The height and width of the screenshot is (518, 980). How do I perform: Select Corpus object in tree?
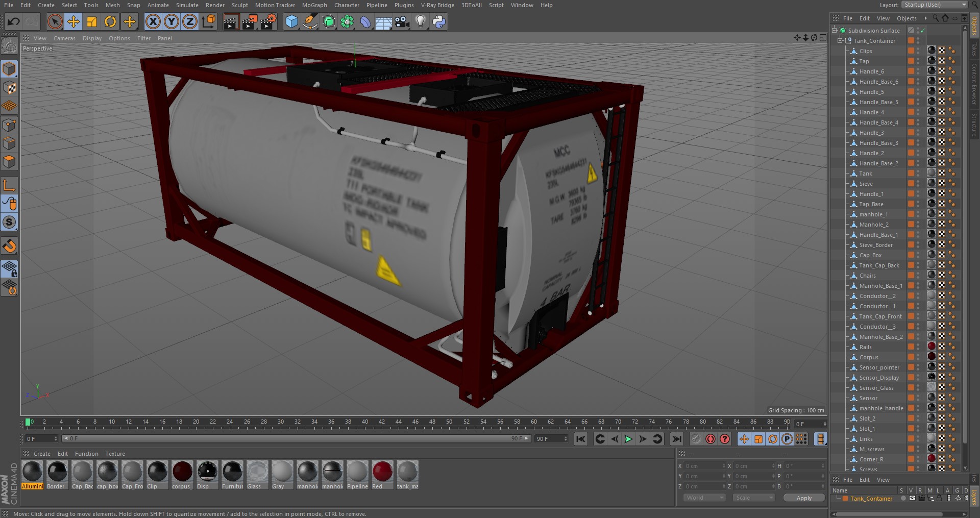[868, 357]
